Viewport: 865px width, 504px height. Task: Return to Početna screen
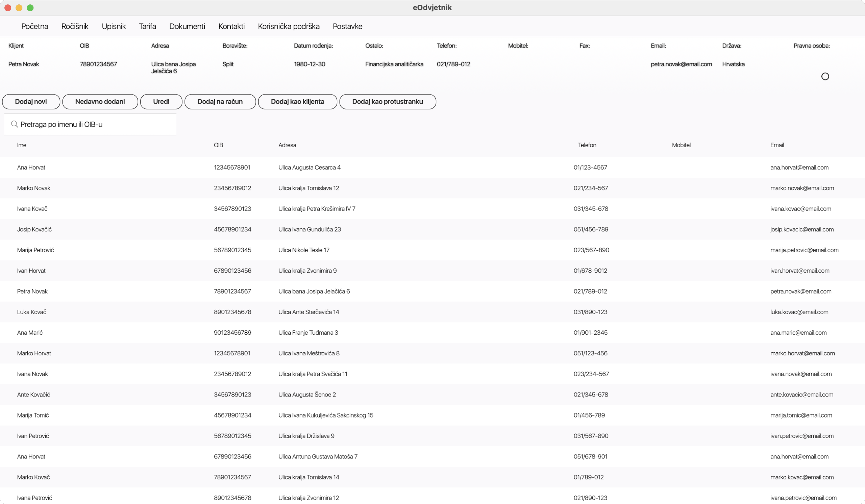point(34,26)
